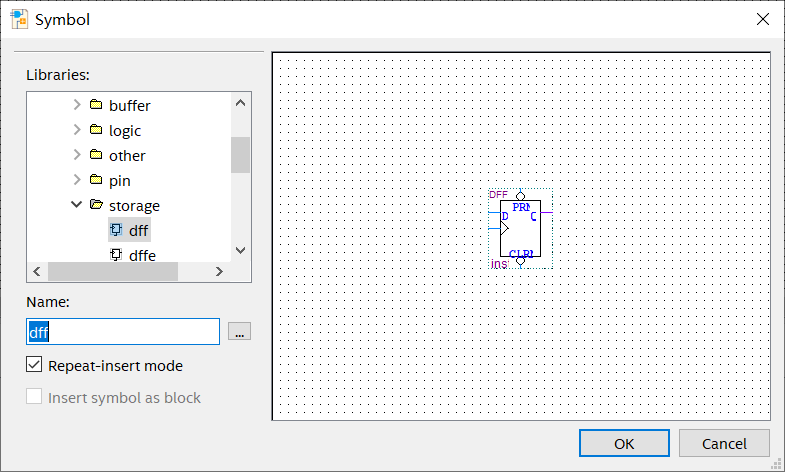Click the dffe symbol icon in tree

click(x=116, y=255)
